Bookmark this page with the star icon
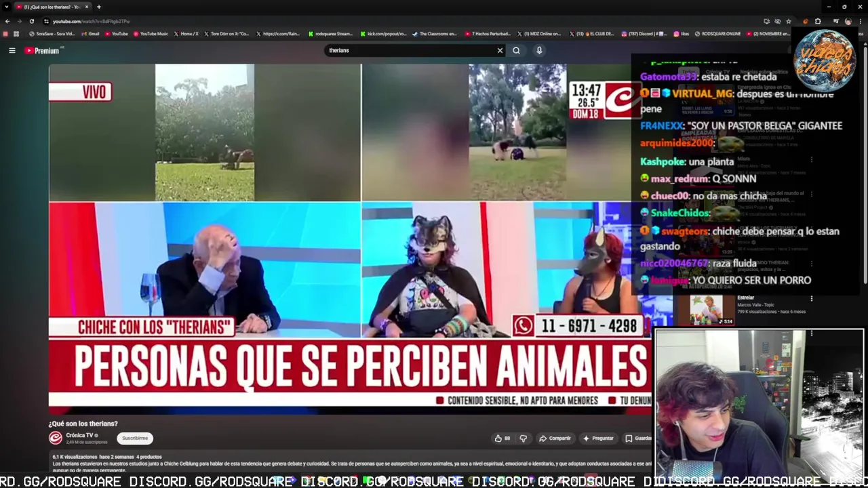 789,21
